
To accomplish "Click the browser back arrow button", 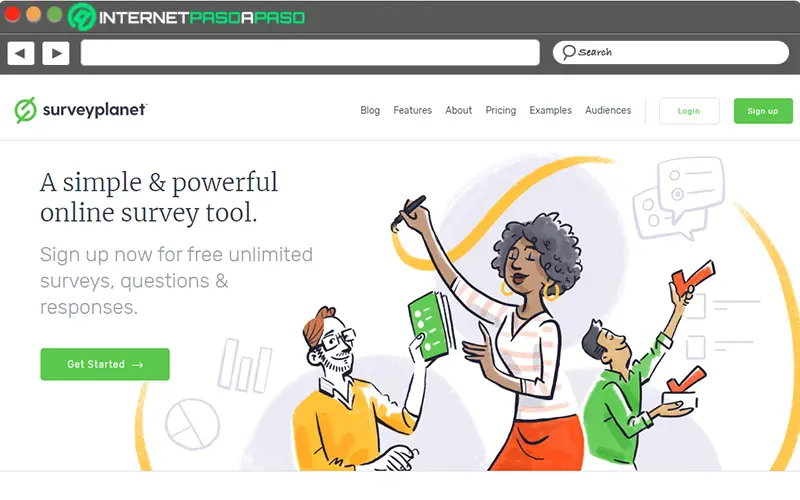I will tap(21, 53).
